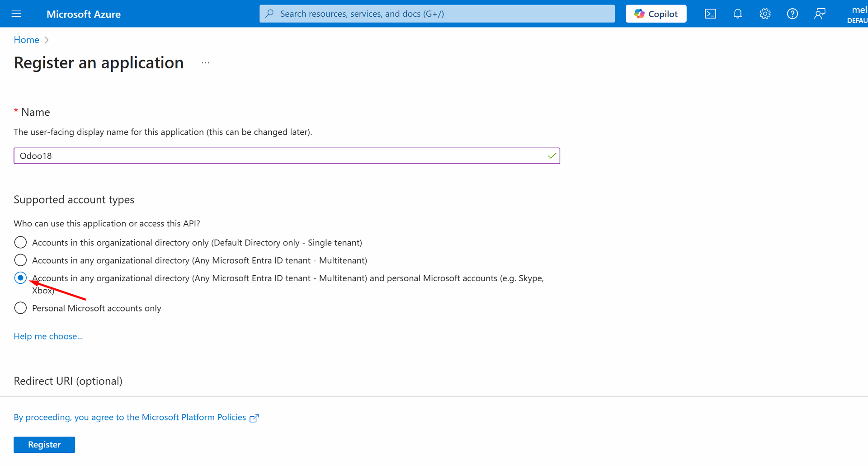Launch Copilot from the header
The image size is (868, 466).
[656, 14]
